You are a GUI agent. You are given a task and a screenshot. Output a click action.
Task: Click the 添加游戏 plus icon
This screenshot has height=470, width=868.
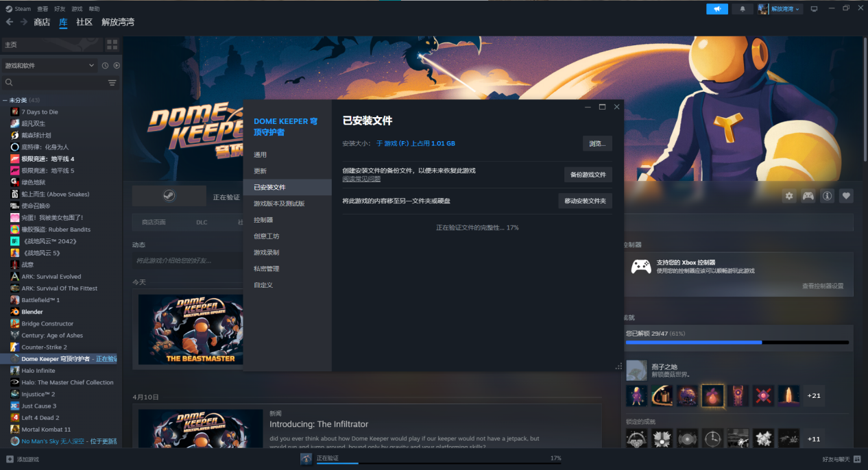tap(10, 459)
